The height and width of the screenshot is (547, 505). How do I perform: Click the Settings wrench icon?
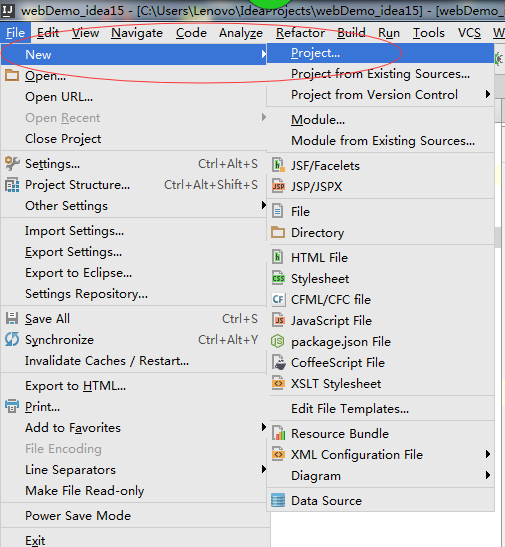click(x=12, y=164)
